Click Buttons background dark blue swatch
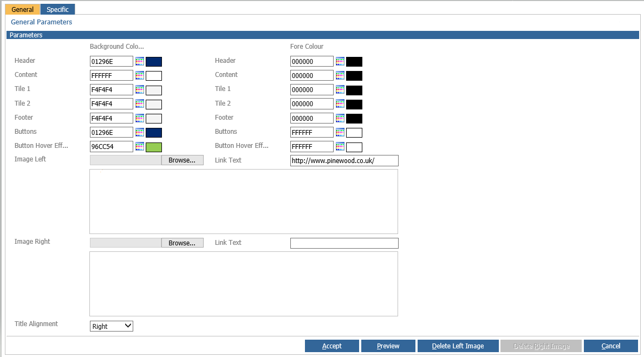The image size is (644, 357). (x=154, y=133)
